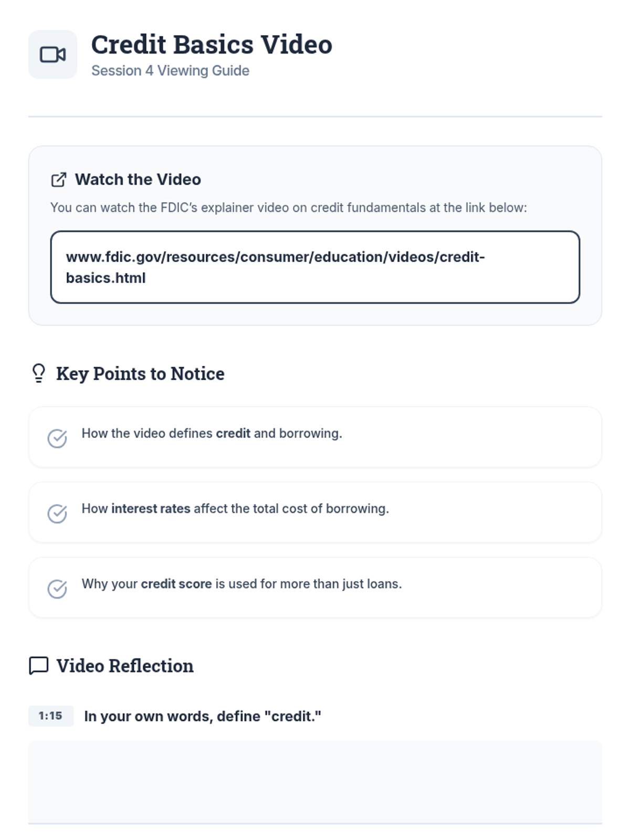Click the bold 'credit score' text
Image resolution: width=630 pixels, height=840 pixels.
tap(176, 584)
